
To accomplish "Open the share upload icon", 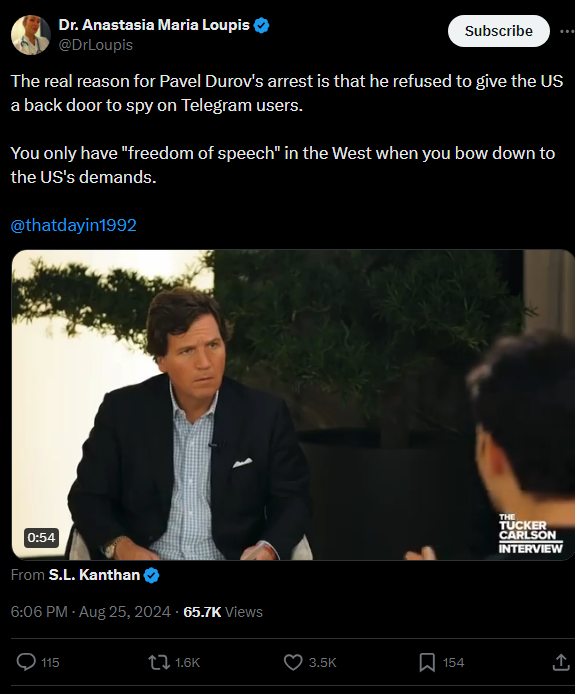I will pyautogui.click(x=561, y=662).
